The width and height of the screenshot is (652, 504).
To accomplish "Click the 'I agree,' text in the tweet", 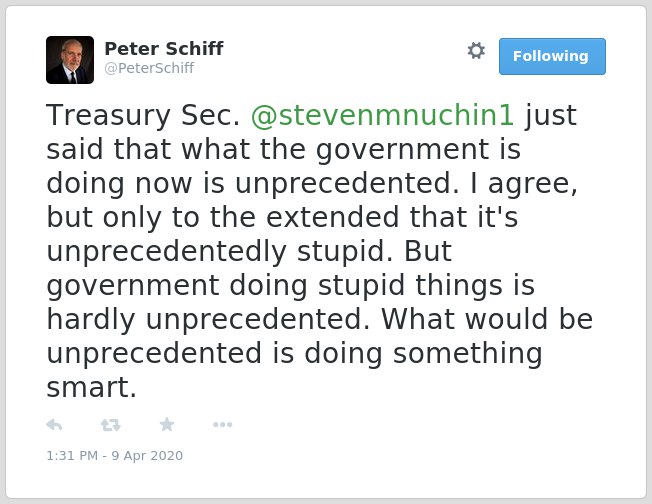I will [x=524, y=184].
